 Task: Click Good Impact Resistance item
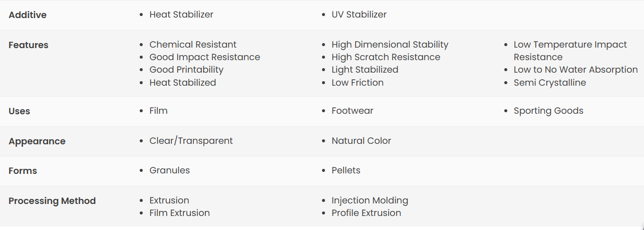click(x=205, y=57)
